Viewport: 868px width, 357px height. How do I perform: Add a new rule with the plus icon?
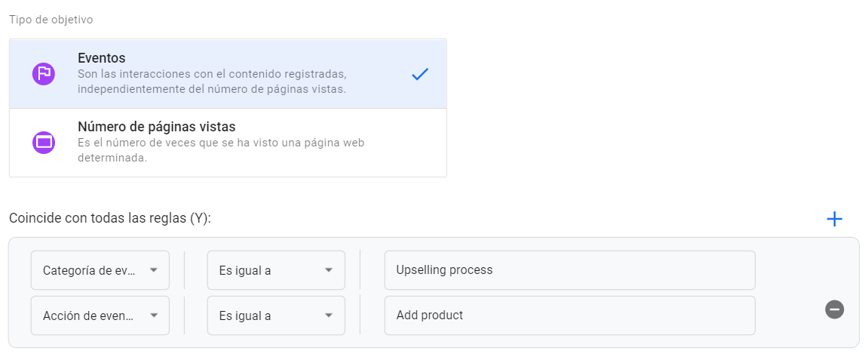click(834, 219)
